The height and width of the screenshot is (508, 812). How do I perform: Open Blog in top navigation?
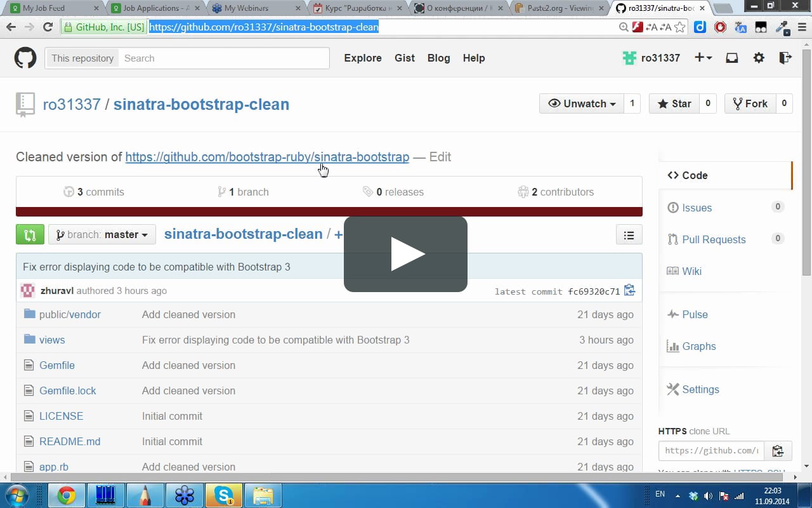(x=438, y=58)
